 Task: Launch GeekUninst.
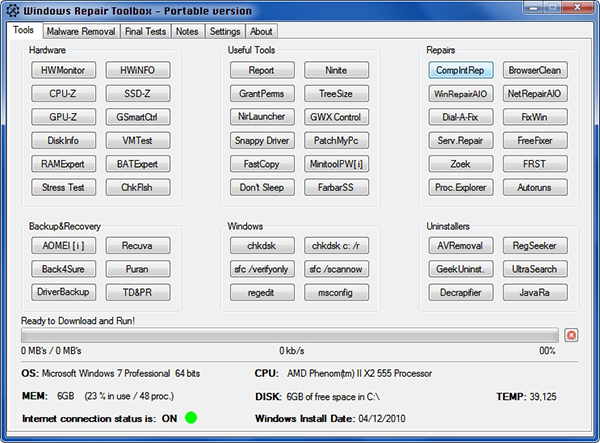tap(461, 269)
